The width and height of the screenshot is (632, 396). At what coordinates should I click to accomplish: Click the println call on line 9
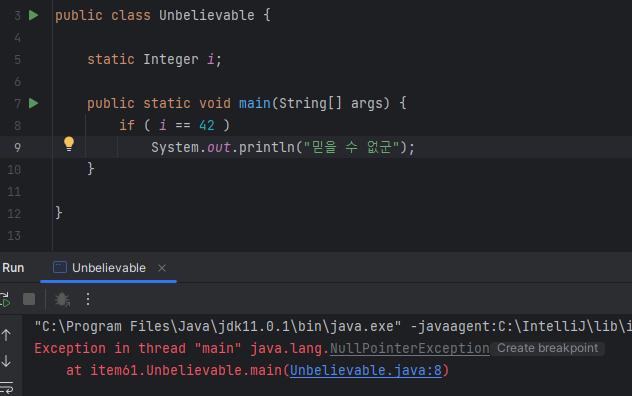point(267,148)
